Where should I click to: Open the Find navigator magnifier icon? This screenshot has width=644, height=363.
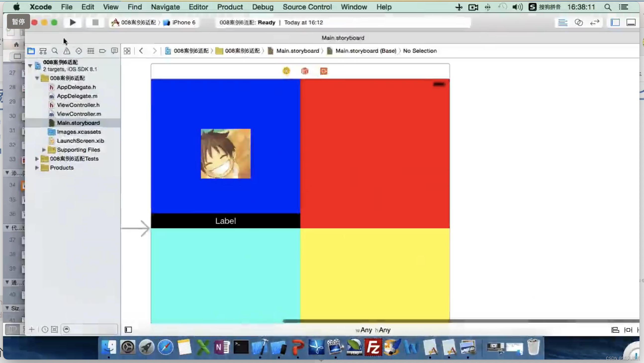coord(55,51)
